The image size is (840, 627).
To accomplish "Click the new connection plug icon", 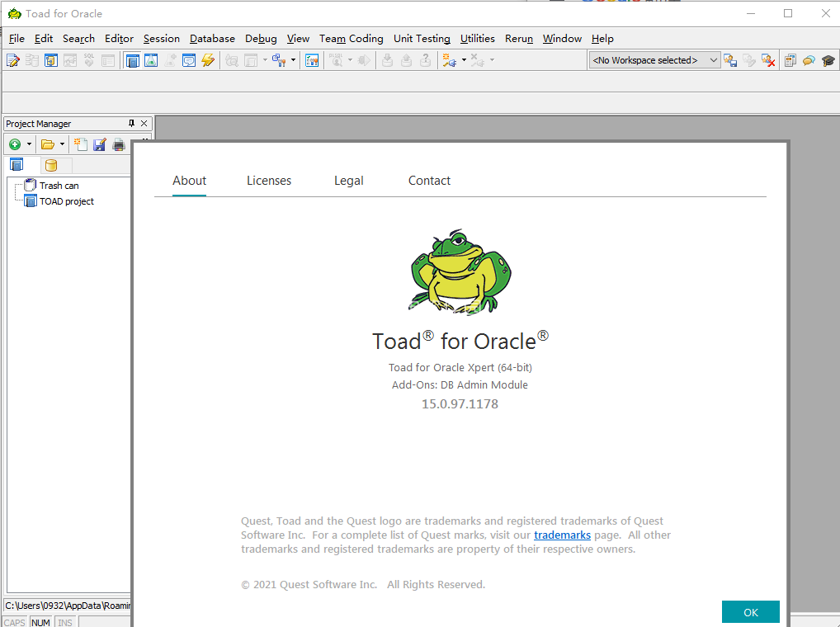I will 449,60.
